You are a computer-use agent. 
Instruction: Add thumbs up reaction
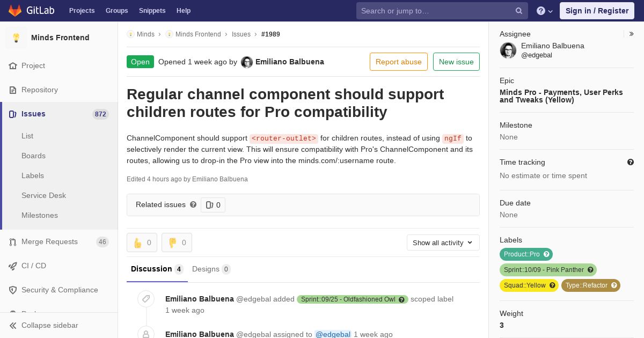point(142,243)
